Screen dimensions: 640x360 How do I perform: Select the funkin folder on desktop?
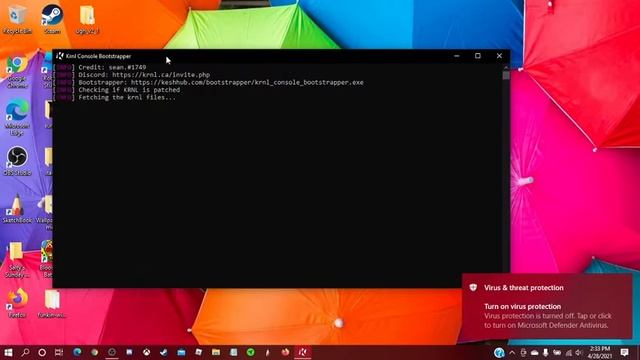52,303
